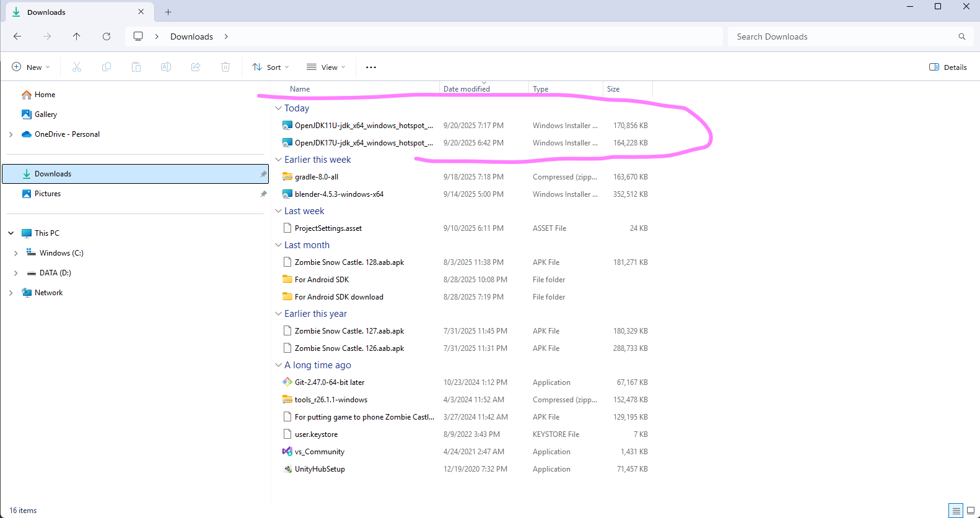
Task: Collapse the Earlier this year group
Action: [278, 314]
